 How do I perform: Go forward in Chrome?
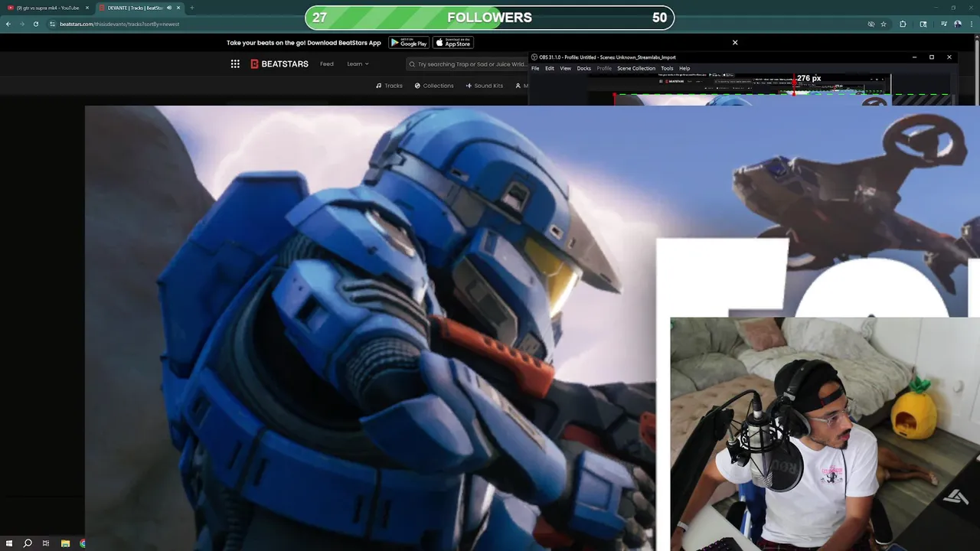pos(21,24)
